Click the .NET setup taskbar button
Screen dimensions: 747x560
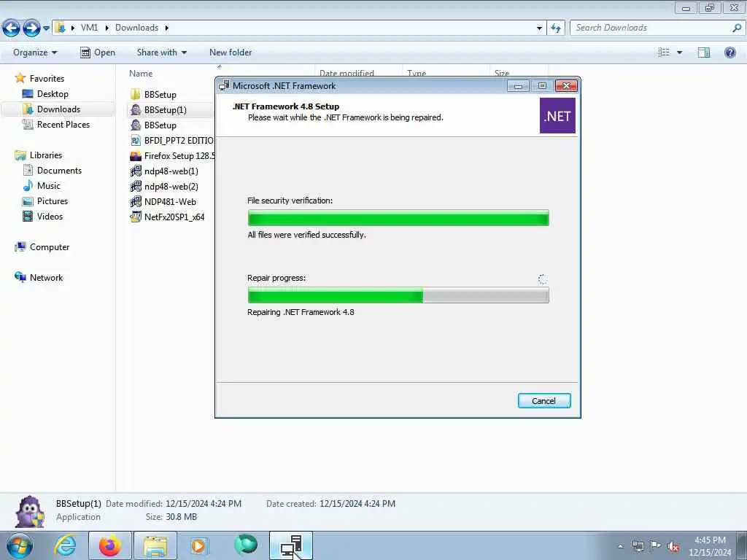coord(291,545)
